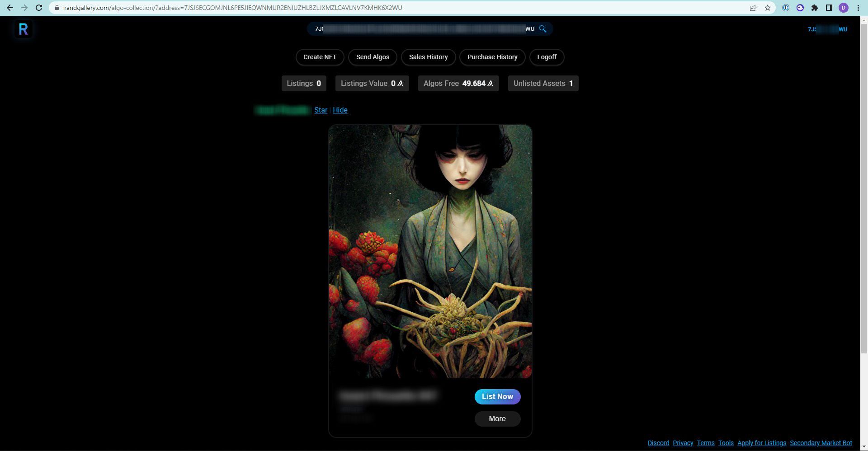
Task: Click the wallet address in top right
Action: (x=827, y=29)
